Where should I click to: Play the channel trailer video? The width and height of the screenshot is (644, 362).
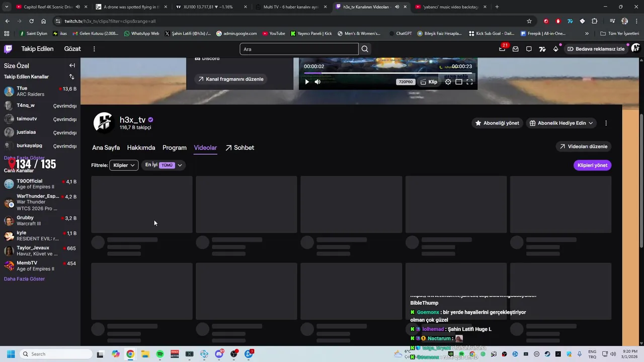[307, 82]
